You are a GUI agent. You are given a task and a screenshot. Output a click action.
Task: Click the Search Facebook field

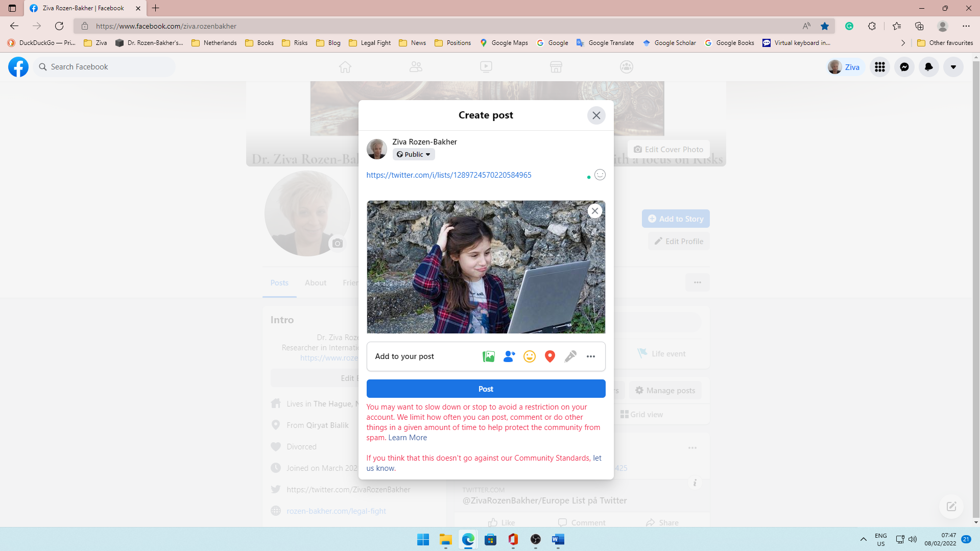(x=105, y=67)
